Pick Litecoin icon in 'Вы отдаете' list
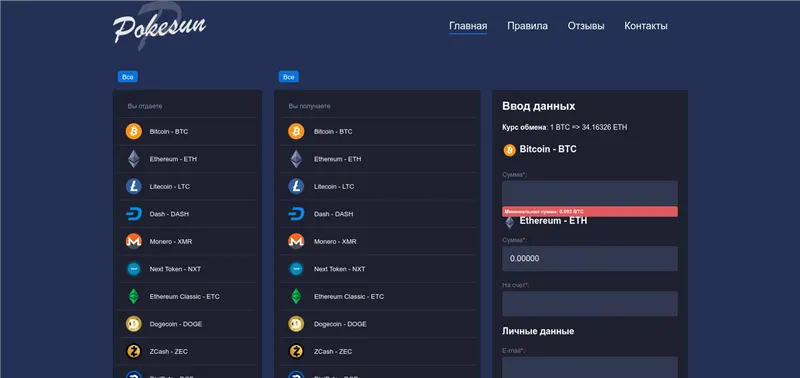Screen dimensions: 800x378 pyautogui.click(x=134, y=187)
